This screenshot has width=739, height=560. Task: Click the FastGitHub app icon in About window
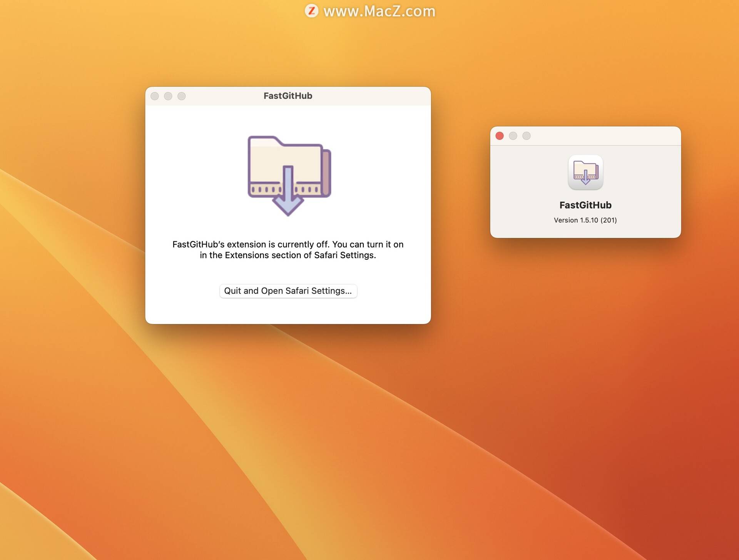coord(585,172)
